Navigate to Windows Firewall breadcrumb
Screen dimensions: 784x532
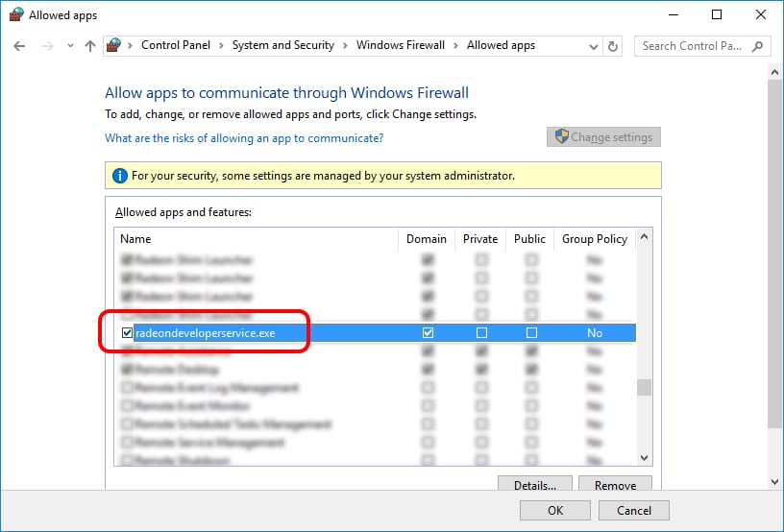[400, 46]
